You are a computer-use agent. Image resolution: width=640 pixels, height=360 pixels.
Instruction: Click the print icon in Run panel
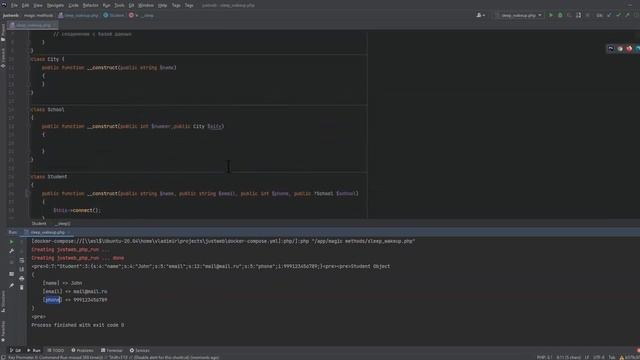click(x=22, y=278)
